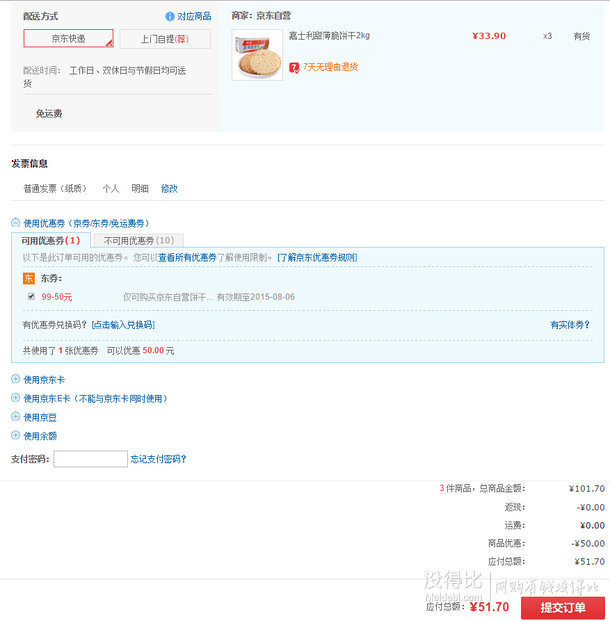Switch to 可用优惠券 tab

tap(51, 240)
